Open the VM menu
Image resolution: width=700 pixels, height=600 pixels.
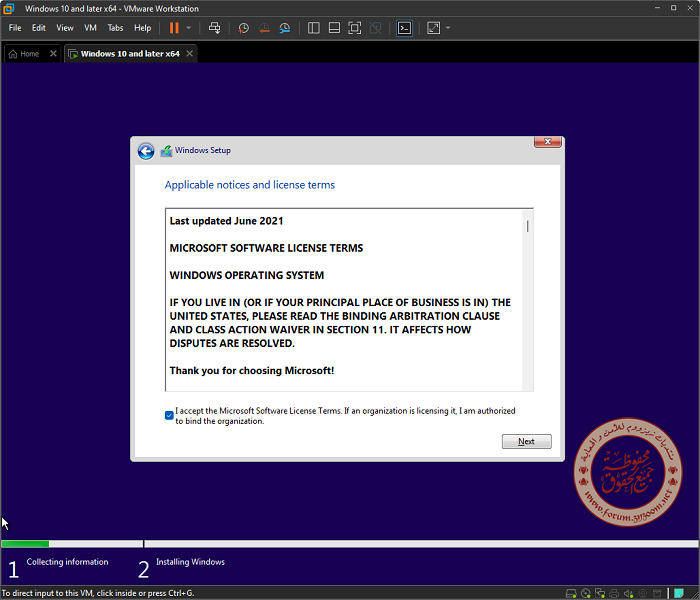point(90,28)
